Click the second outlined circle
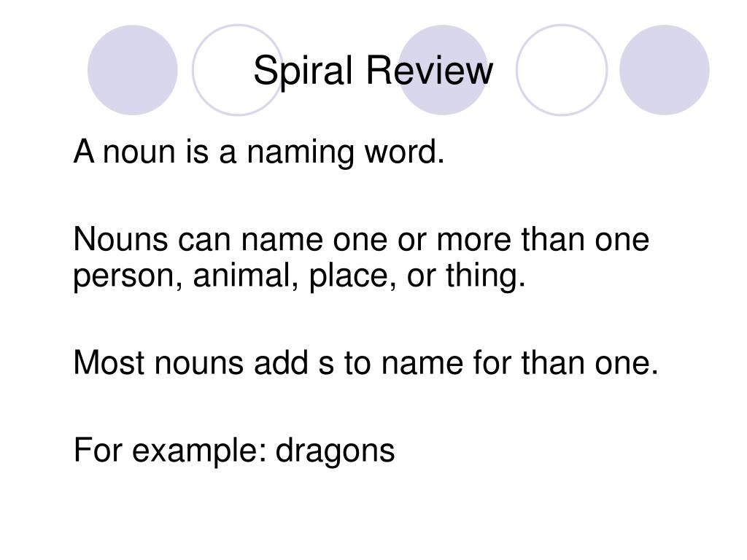The height and width of the screenshot is (560, 747). (x=237, y=70)
